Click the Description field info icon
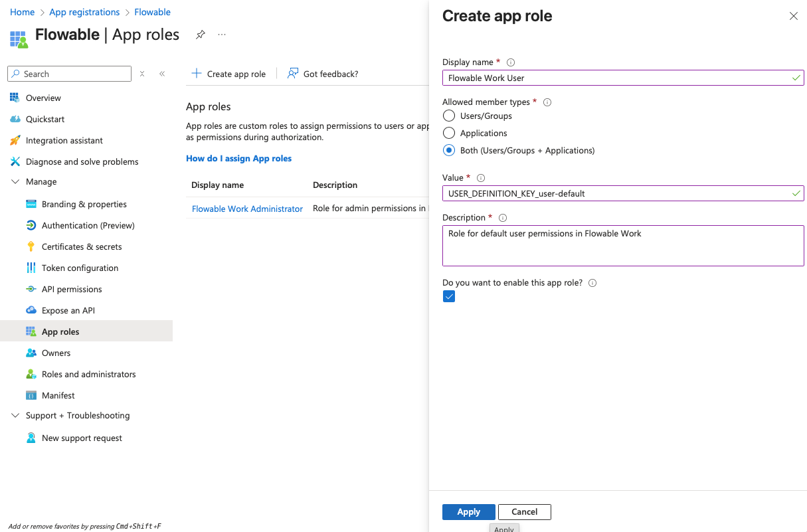The image size is (807, 532). click(503, 218)
